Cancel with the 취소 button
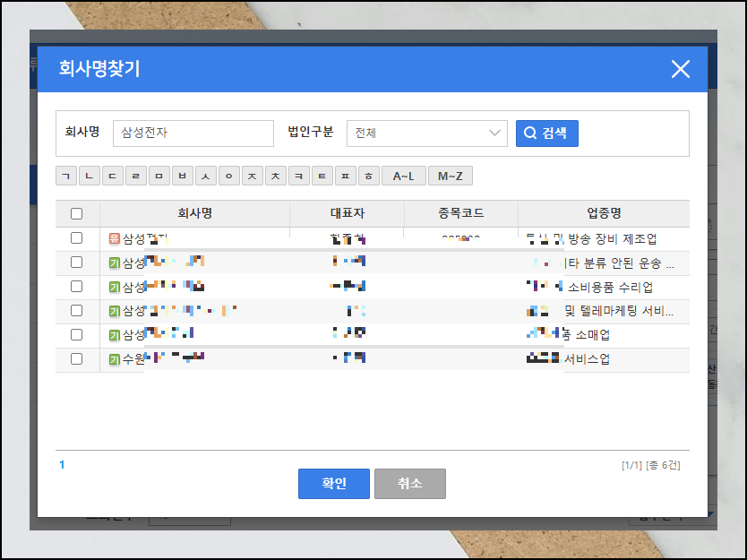Image resolution: width=747 pixels, height=560 pixels. click(410, 484)
